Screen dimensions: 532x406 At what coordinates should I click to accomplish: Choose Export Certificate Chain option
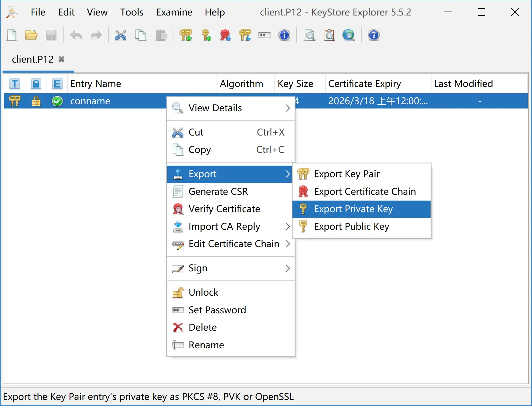tap(365, 191)
